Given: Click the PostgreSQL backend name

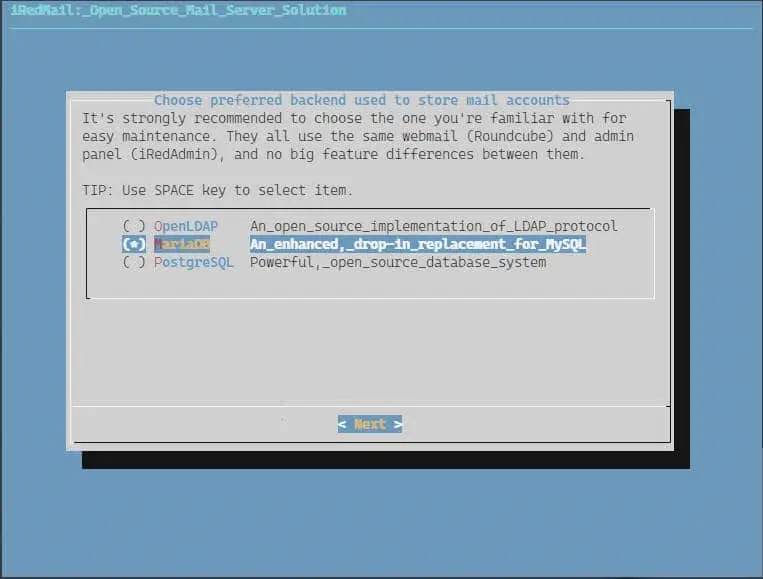Looking at the screenshot, I should pyautogui.click(x=193, y=262).
